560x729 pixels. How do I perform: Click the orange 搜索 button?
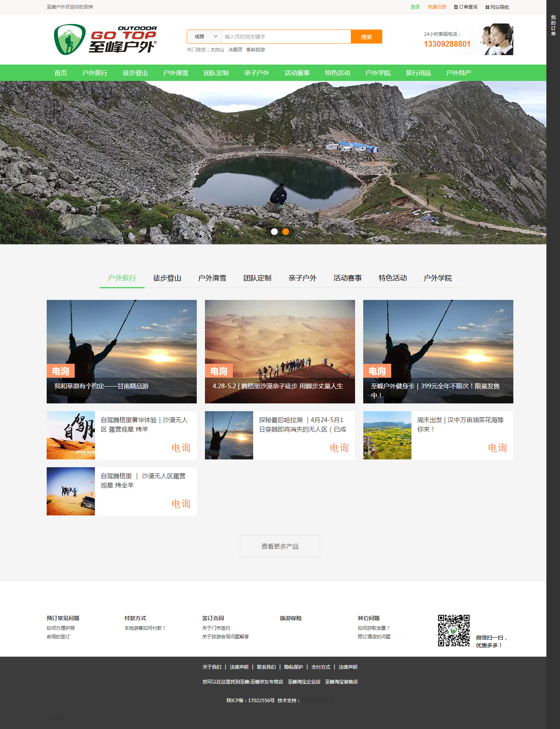366,37
